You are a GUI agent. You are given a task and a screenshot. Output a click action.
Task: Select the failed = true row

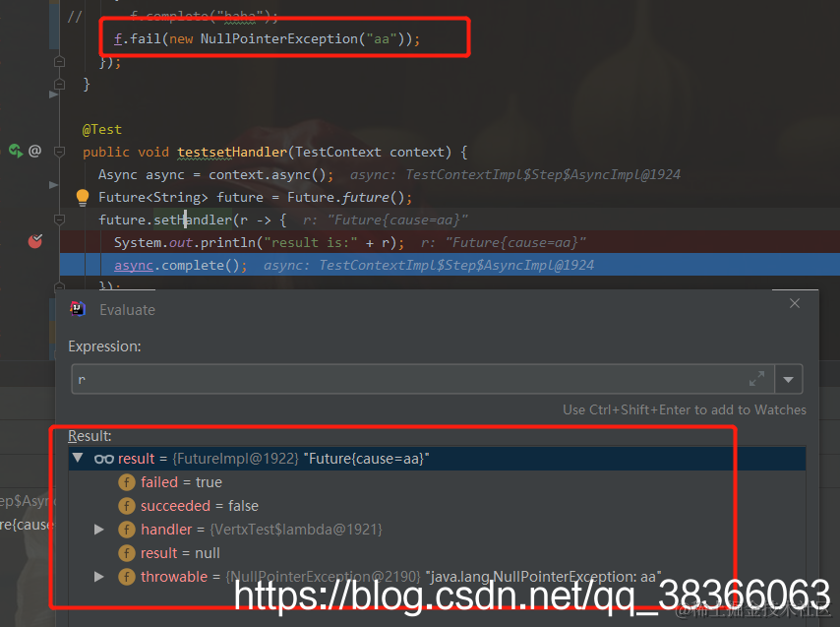[x=437, y=482]
